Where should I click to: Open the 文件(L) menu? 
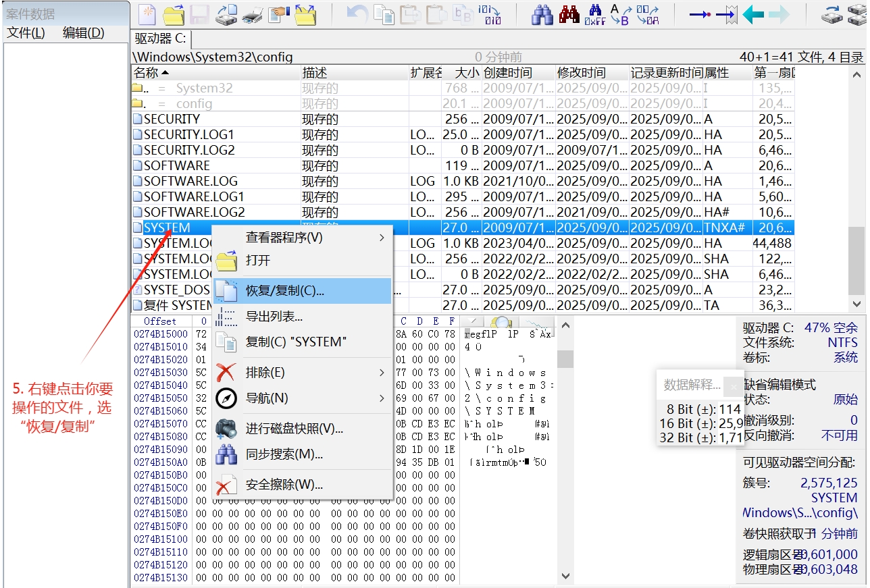coord(26,33)
